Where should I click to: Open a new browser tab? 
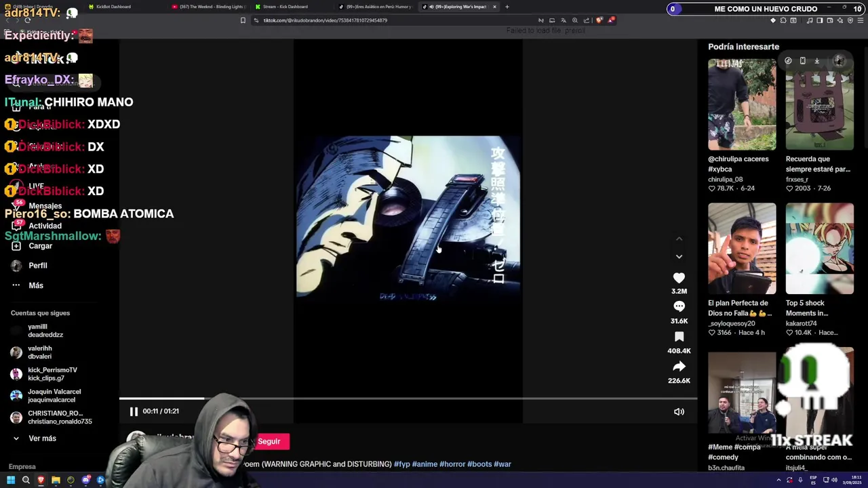[x=507, y=7]
